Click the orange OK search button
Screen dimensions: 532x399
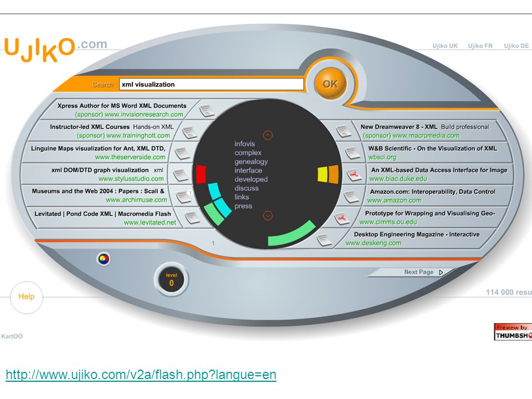(x=330, y=84)
